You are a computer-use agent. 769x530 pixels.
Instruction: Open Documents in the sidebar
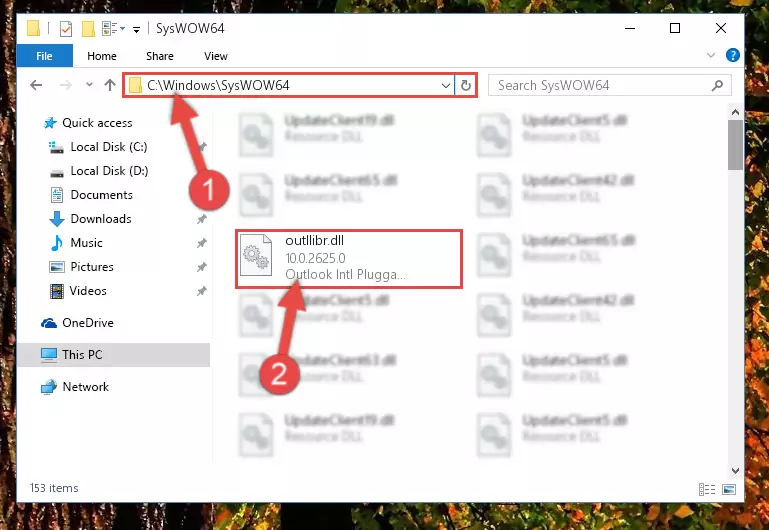pyautogui.click(x=102, y=195)
